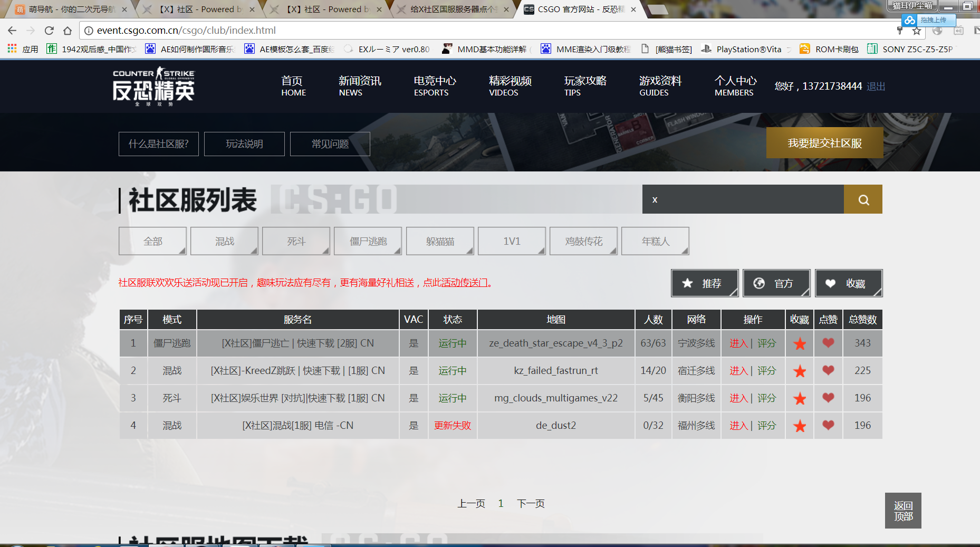Image resolution: width=980 pixels, height=547 pixels.
Task: Toggle the favorite star on the de_dust2 server
Action: coord(799,425)
